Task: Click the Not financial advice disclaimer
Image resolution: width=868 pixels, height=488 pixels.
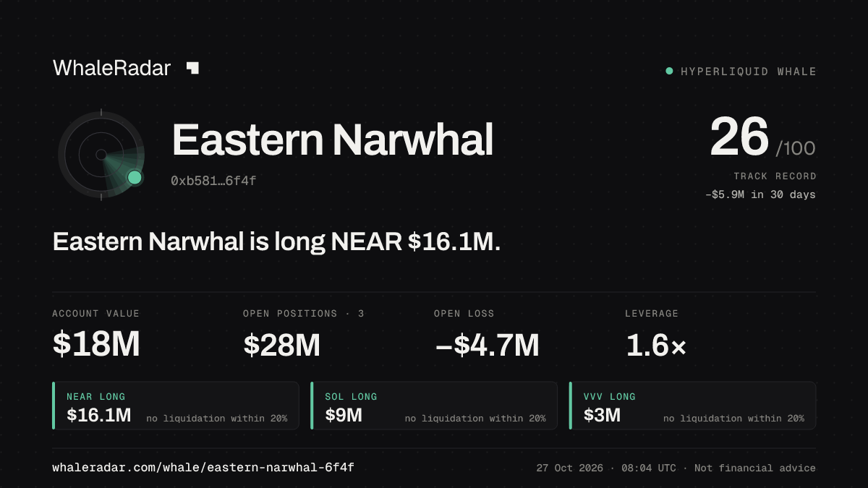Action: click(755, 468)
